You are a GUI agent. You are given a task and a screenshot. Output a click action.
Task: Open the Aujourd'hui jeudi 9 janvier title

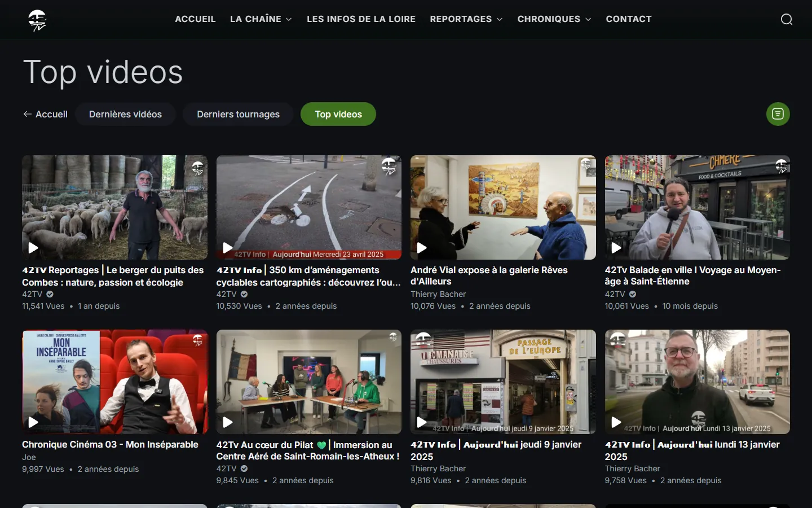[x=496, y=450]
